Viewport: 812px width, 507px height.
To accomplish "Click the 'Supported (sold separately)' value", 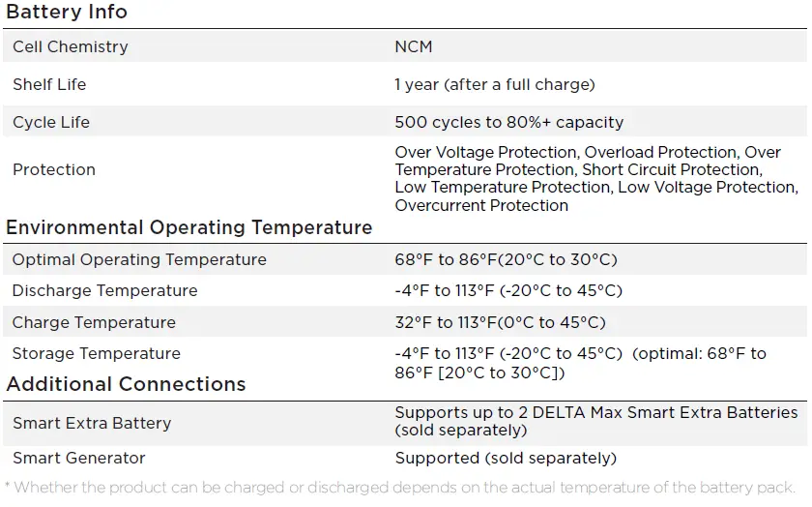I will pyautogui.click(x=505, y=458).
